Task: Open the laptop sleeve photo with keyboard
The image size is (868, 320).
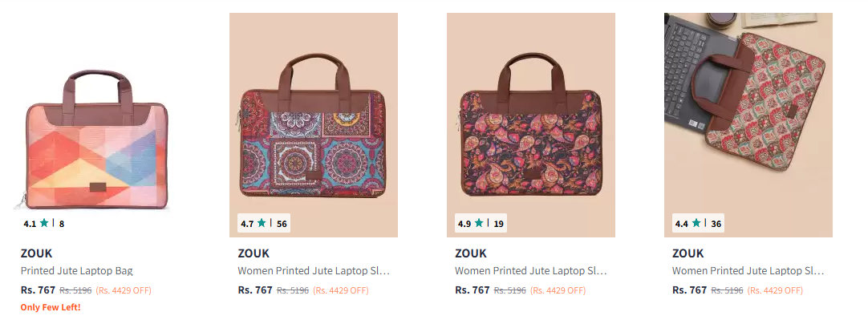Action: click(x=748, y=125)
